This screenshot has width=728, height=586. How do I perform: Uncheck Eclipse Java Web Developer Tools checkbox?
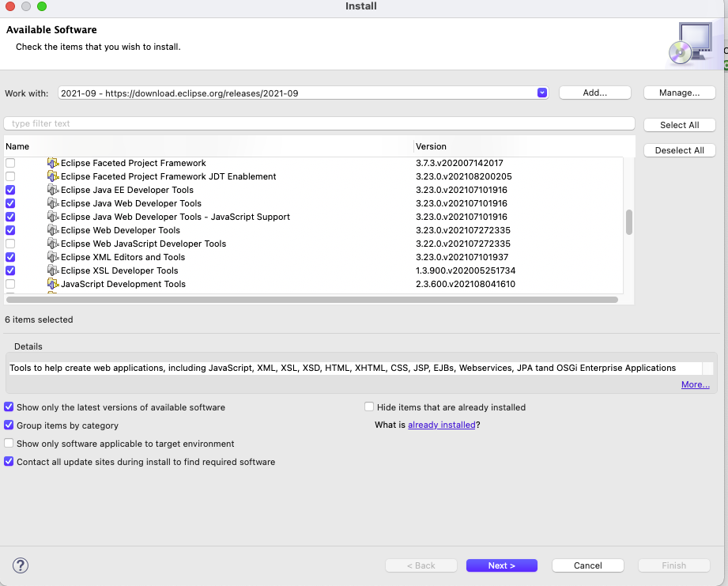[10, 203]
